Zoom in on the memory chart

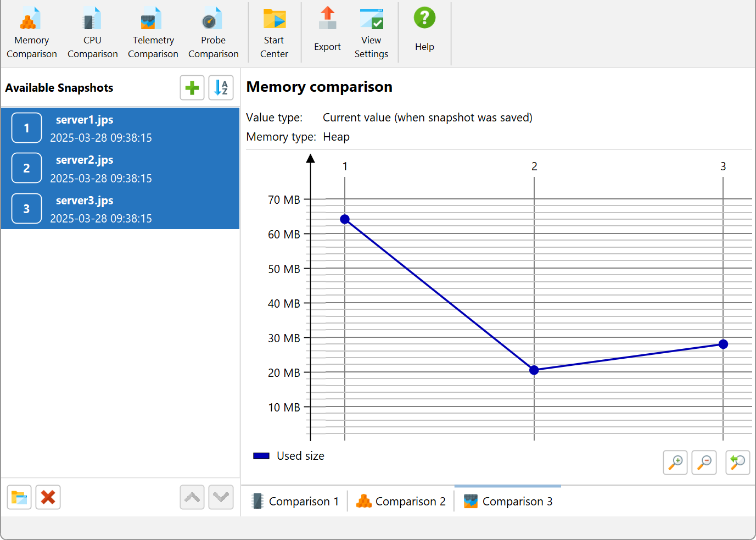point(675,462)
